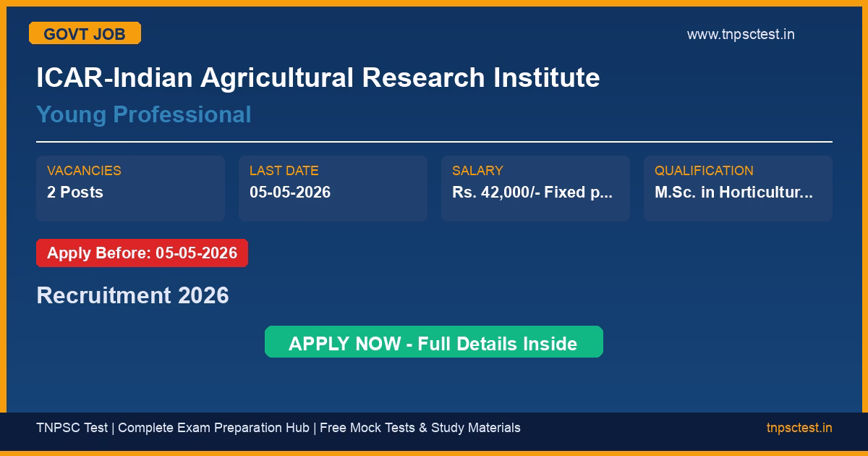The image size is (868, 456).
Task: Open the www.tnpsctest.in link at top
Action: 740,34
